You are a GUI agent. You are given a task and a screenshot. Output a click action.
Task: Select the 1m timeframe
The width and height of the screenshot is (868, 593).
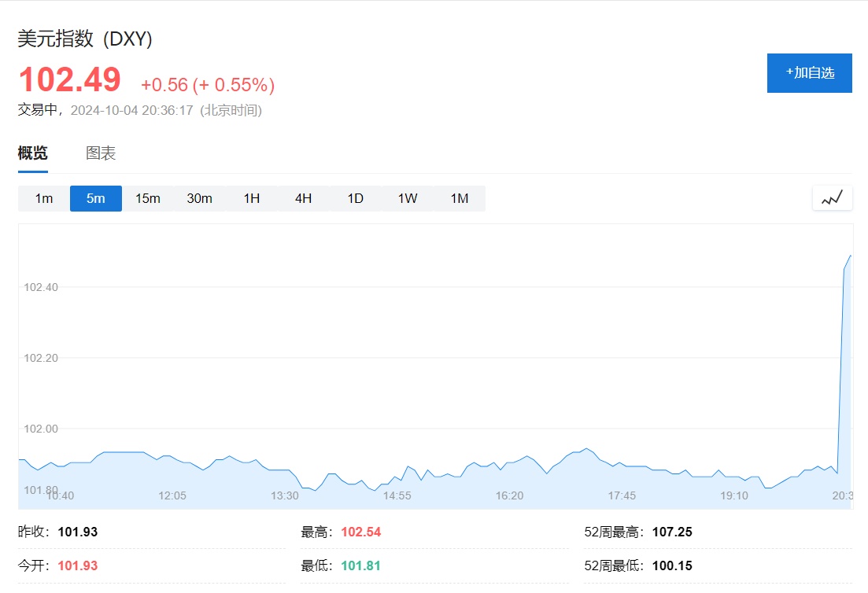coord(44,198)
